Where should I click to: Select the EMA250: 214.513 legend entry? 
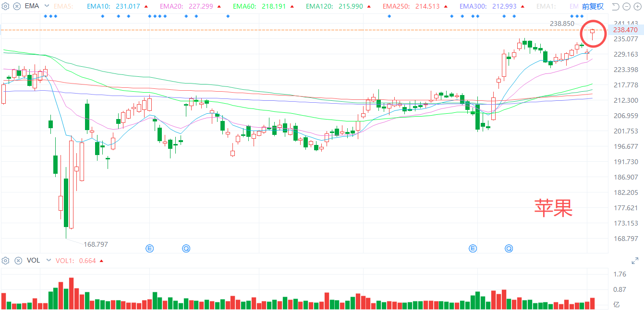[x=412, y=6]
